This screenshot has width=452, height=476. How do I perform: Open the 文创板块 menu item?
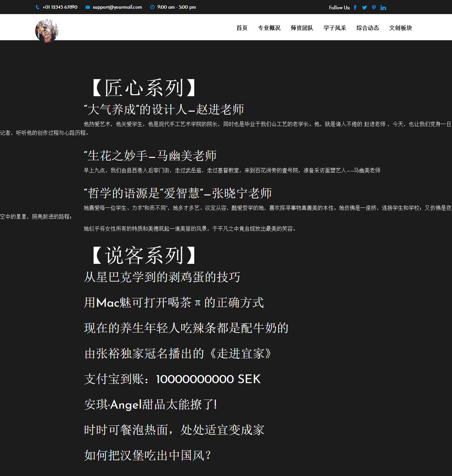click(x=400, y=28)
